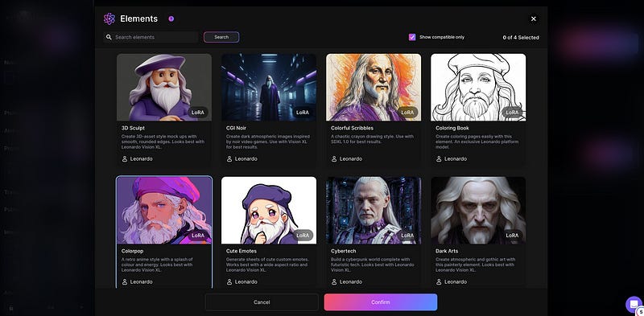Viewport: 644px width, 316px height.
Task: Click the user icon under Coloring Book
Action: point(439,159)
